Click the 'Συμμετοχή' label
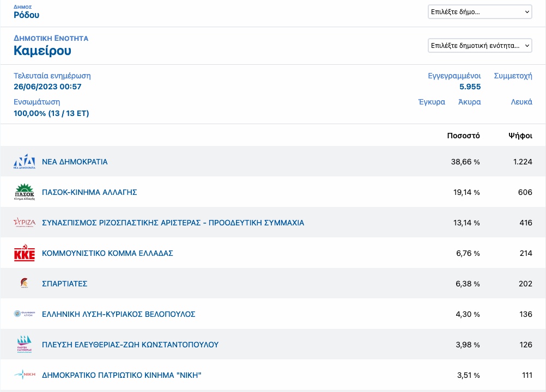546x392 pixels. (x=513, y=76)
